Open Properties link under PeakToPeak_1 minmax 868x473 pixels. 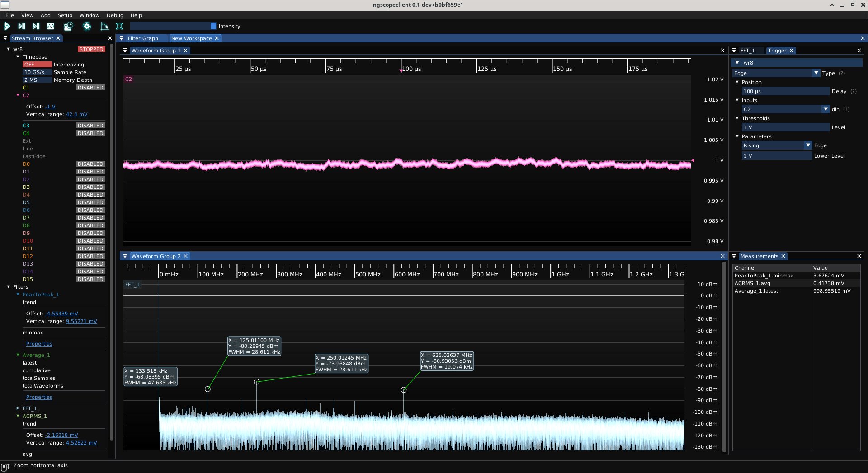(39, 344)
